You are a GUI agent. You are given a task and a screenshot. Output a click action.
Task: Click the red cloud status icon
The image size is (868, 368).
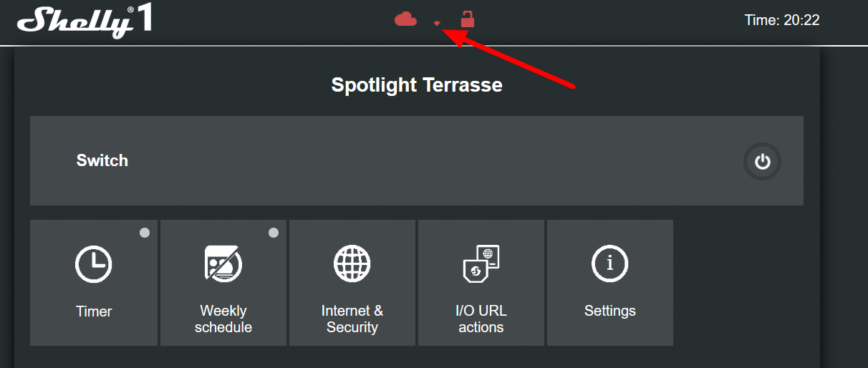click(405, 19)
